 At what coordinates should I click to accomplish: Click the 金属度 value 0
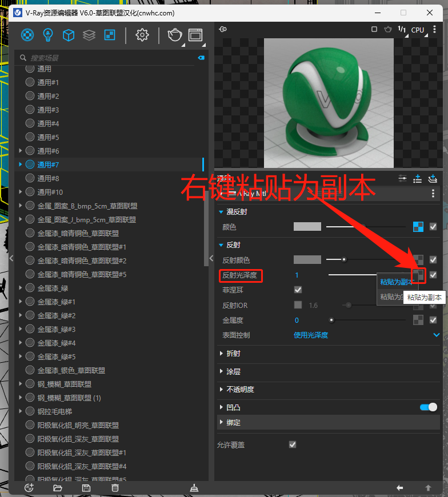(x=297, y=320)
